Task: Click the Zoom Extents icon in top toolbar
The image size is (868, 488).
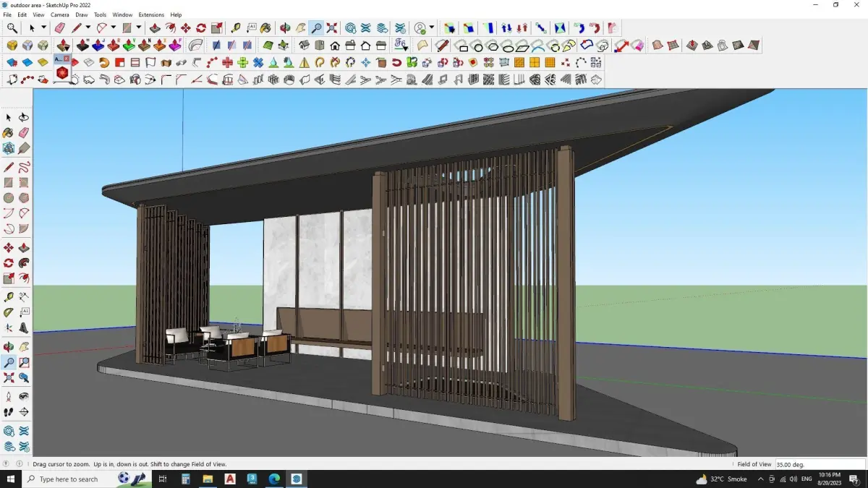Action: coord(332,27)
